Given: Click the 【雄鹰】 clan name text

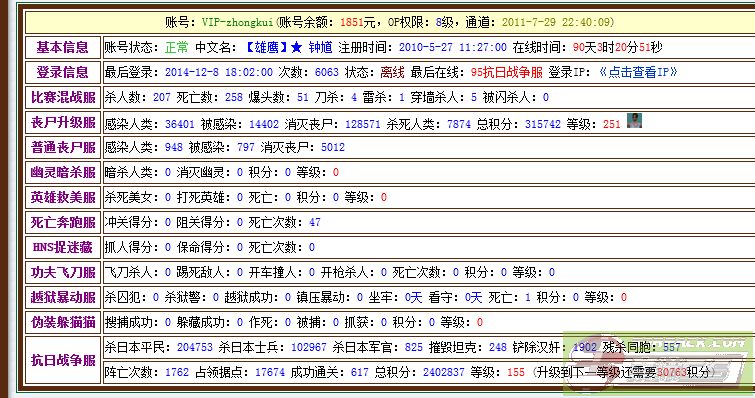Looking at the screenshot, I should point(266,47).
